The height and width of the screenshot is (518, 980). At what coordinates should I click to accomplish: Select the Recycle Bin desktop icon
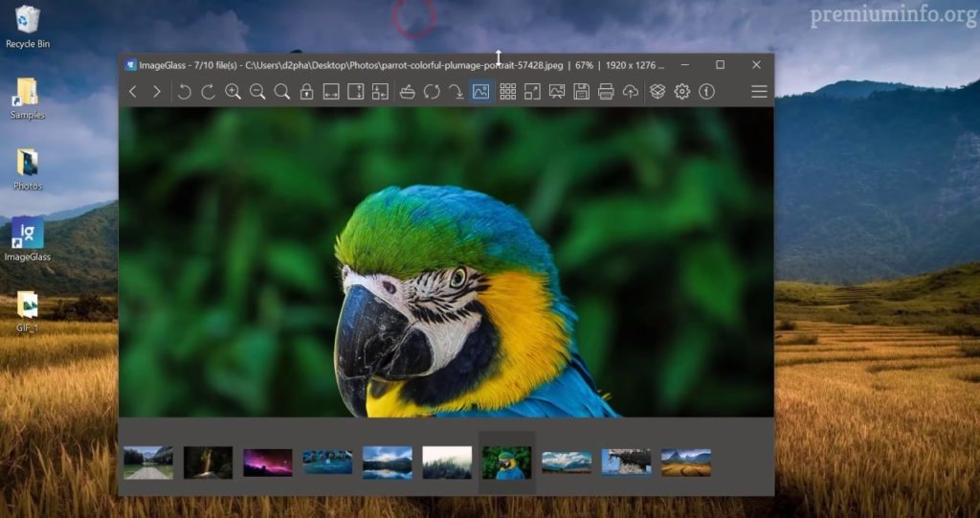[28, 28]
